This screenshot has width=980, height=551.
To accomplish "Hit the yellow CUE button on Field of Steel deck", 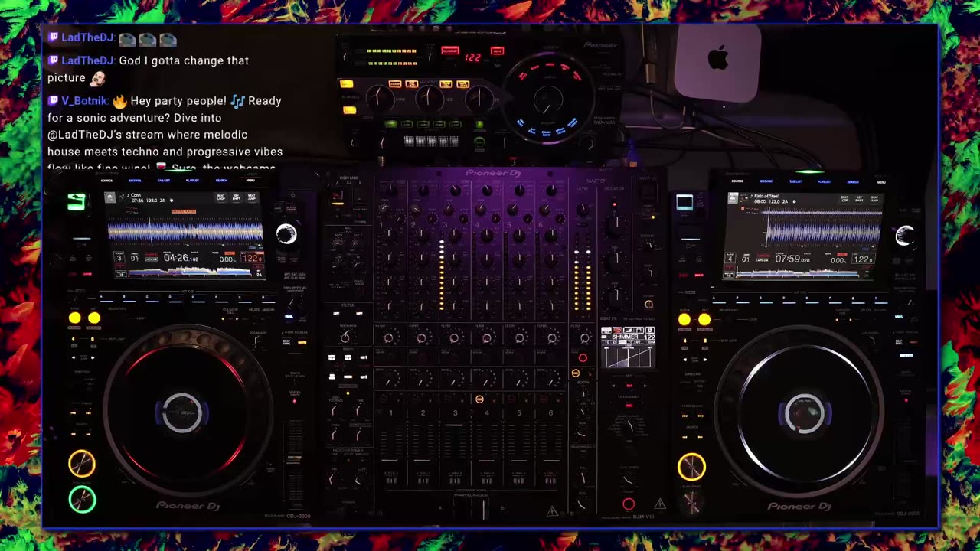I will click(691, 467).
